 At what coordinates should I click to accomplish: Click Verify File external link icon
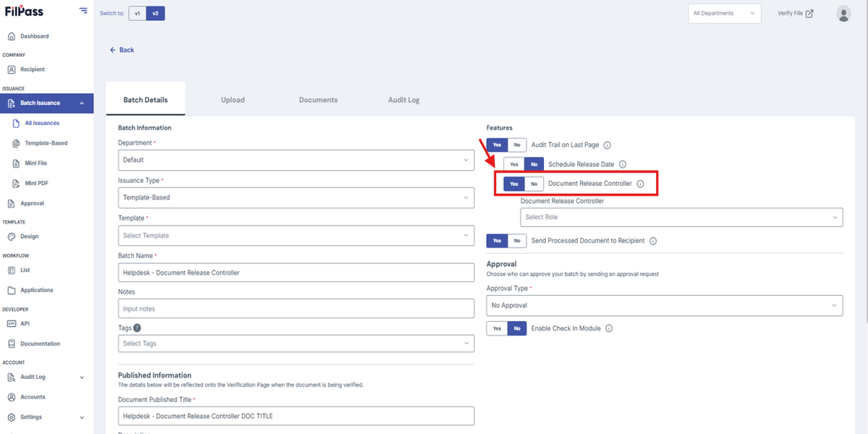pos(809,13)
